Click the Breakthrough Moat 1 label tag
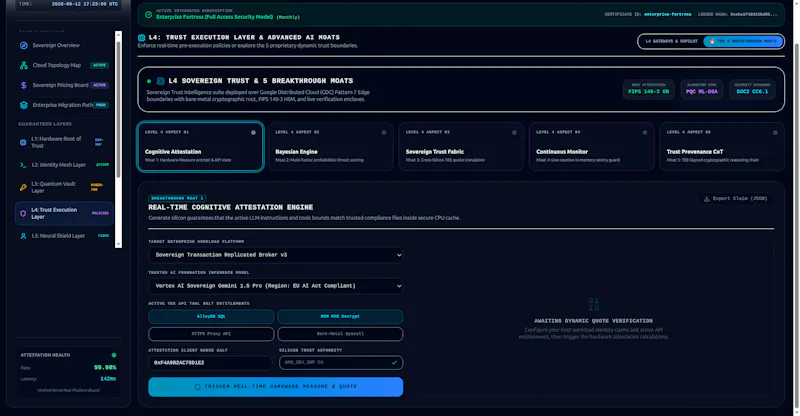Viewport: 800px width, 416px height. pyautogui.click(x=178, y=198)
